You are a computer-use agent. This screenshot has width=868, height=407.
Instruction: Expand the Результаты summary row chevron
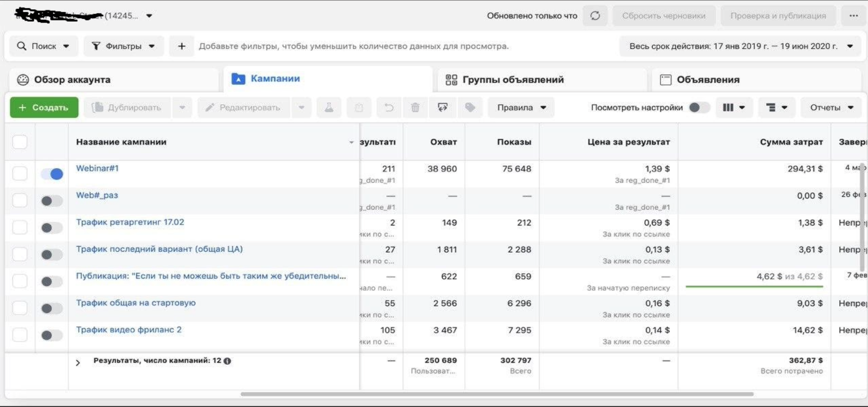[78, 363]
